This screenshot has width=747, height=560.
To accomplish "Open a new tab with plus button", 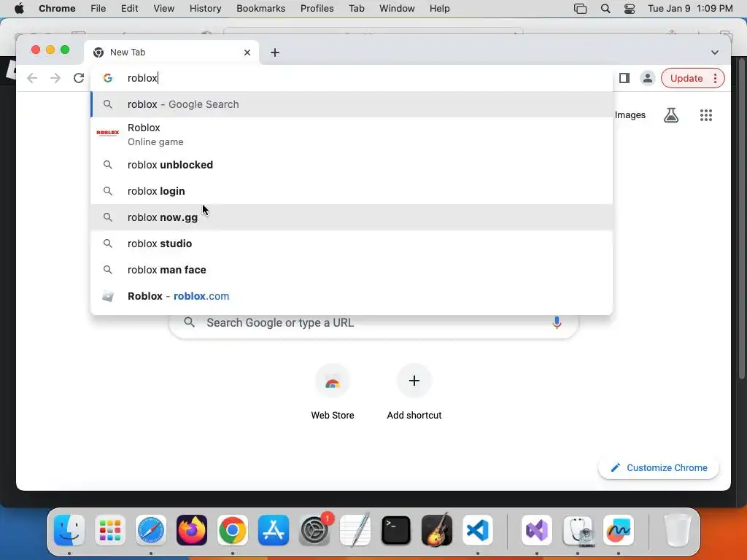I will pyautogui.click(x=275, y=52).
